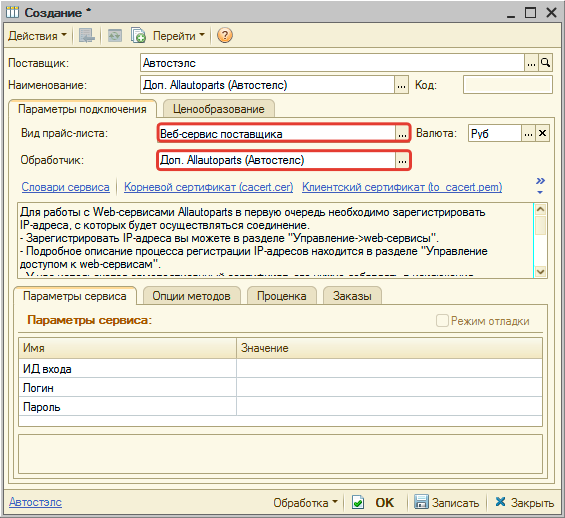565x518 pixels.
Task: Click the Записать save button
Action: click(x=447, y=503)
